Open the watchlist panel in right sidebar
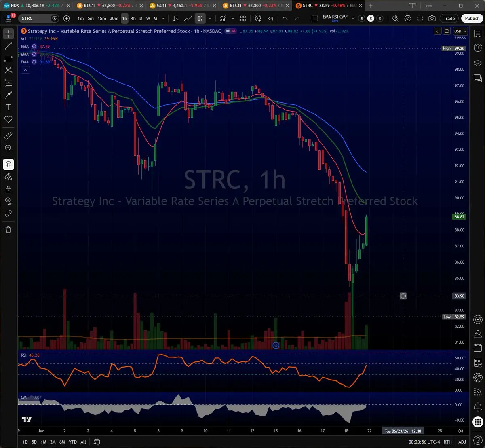485x448 pixels. (x=477, y=34)
